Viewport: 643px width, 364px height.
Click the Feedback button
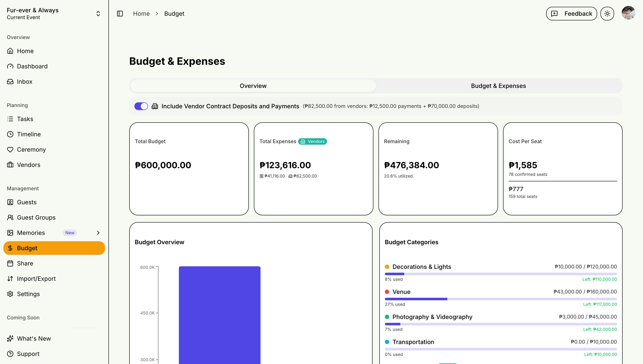coord(571,14)
